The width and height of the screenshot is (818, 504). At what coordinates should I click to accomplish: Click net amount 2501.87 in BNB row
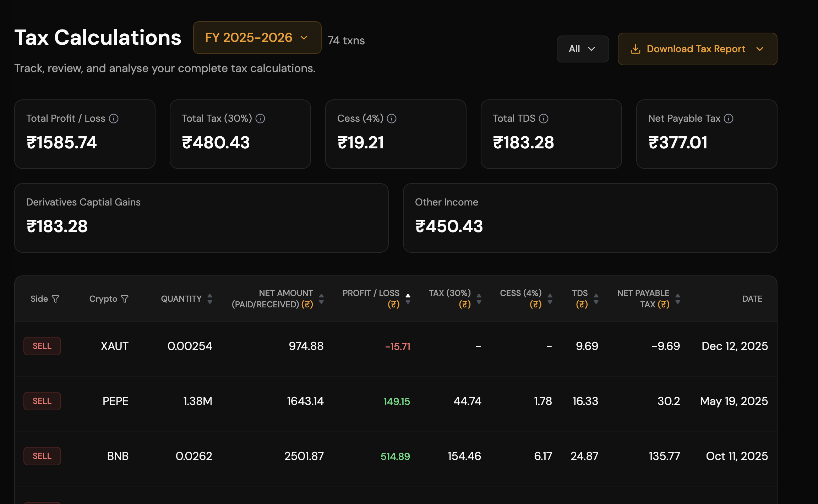[x=304, y=456]
